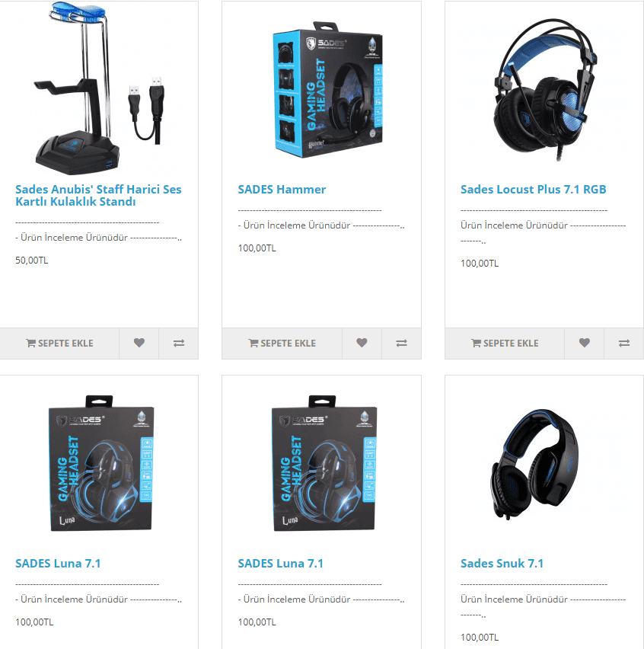Click wishlist heart for SADES Hammer
644x649 pixels.
pos(362,343)
